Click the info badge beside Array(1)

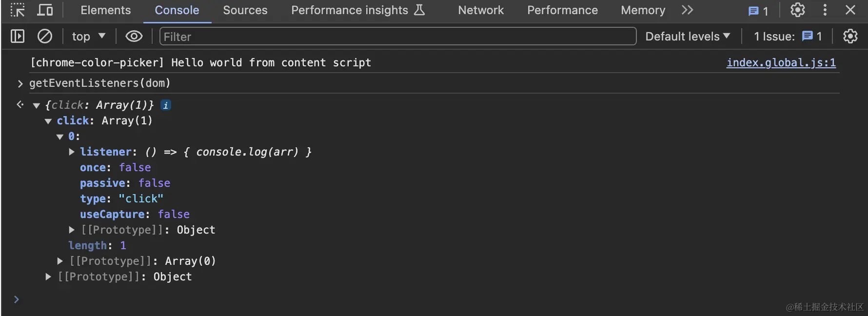(166, 105)
